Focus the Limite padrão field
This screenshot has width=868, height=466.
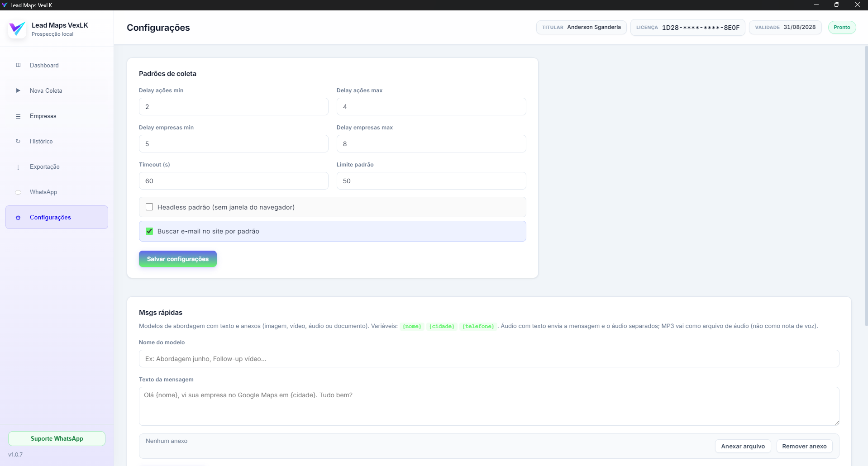click(x=431, y=181)
